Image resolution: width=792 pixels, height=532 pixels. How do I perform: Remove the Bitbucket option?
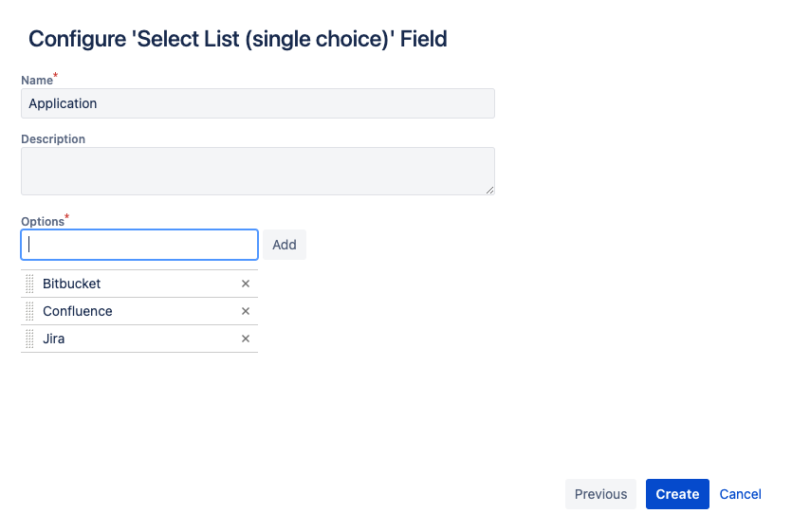(x=246, y=284)
